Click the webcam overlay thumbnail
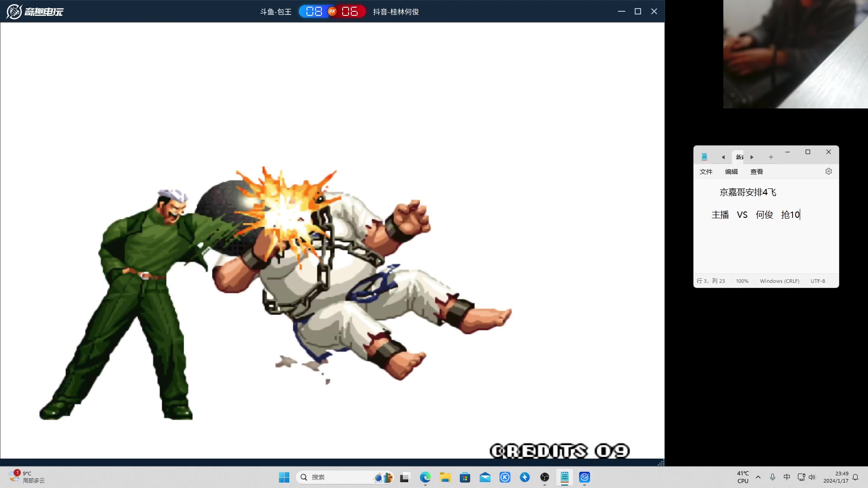This screenshot has width=868, height=488. click(x=795, y=54)
